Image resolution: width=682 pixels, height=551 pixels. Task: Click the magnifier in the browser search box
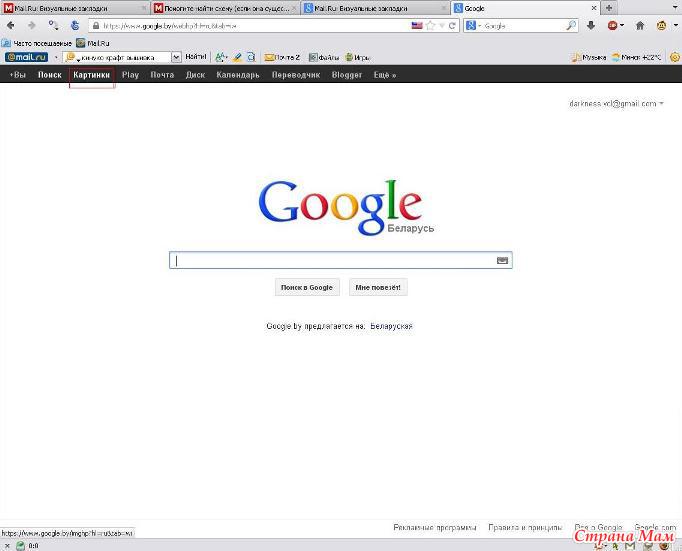(571, 26)
